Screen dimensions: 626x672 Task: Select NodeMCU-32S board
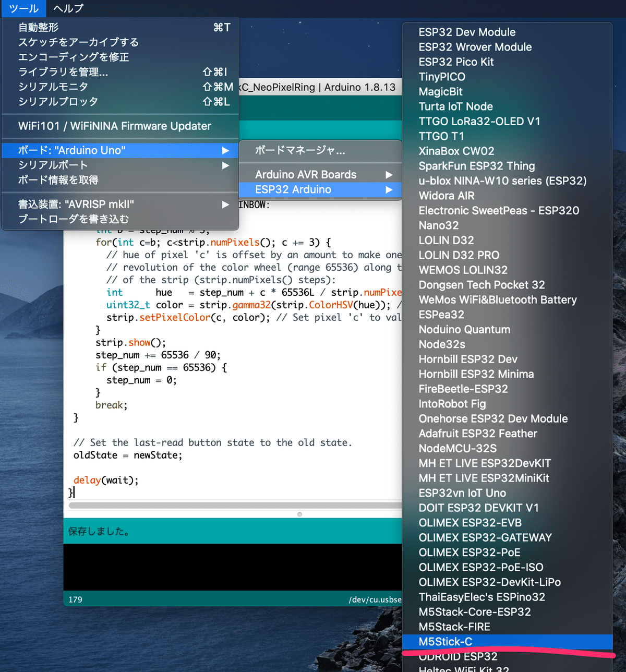click(507, 449)
